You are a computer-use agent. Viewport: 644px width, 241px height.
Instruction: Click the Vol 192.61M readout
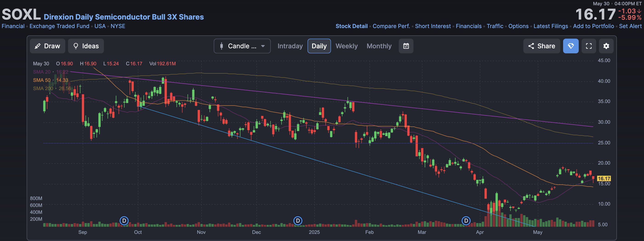pos(162,63)
